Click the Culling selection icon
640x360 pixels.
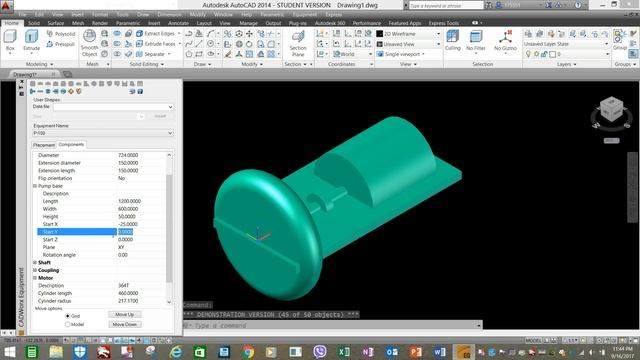click(x=452, y=41)
